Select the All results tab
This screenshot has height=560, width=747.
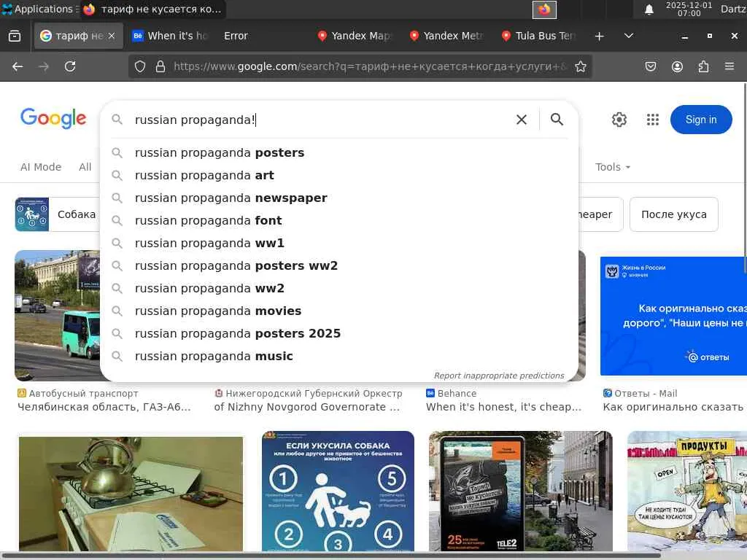[x=85, y=167]
